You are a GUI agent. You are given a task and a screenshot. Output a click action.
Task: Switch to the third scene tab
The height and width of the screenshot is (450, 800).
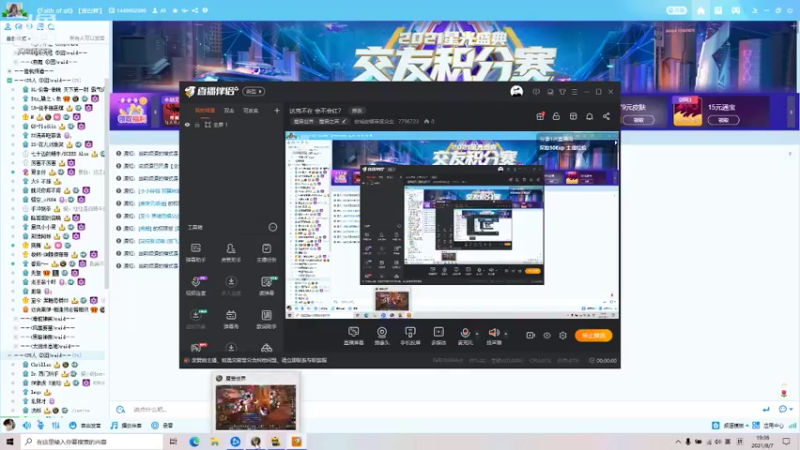[x=251, y=110]
